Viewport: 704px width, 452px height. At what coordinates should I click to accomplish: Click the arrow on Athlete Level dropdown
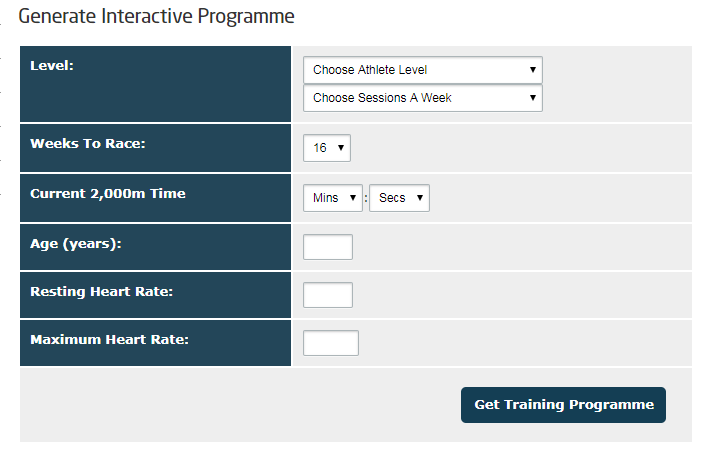coord(533,70)
